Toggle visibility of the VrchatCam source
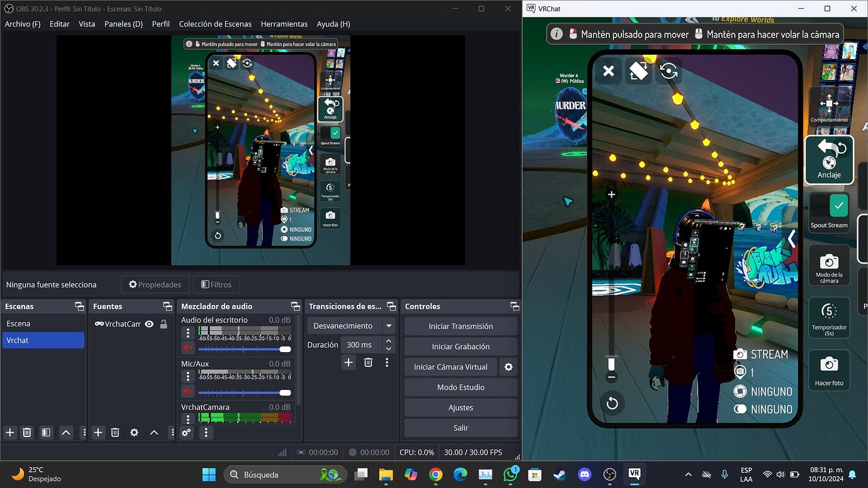The image size is (868, 488). [148, 324]
